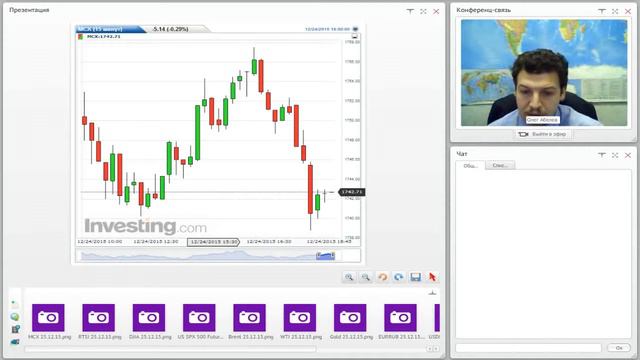Send chat message with Ок button
This screenshot has width=640, height=360.
(x=619, y=348)
